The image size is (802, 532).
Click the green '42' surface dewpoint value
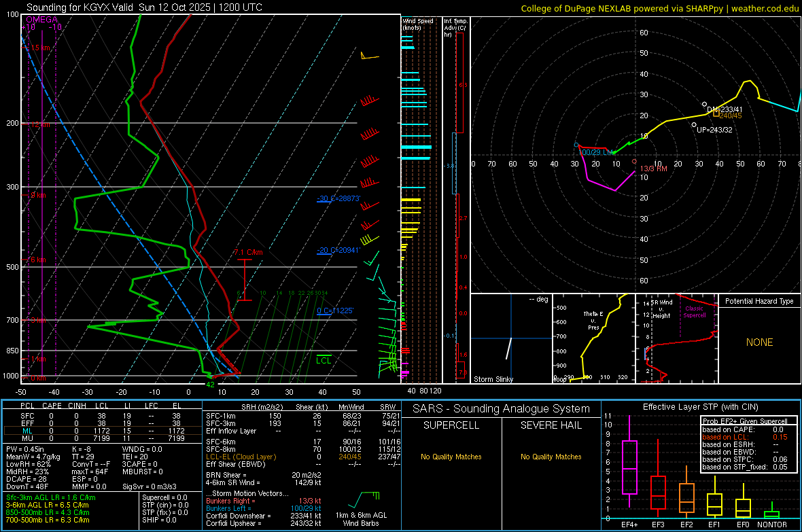tap(210, 385)
